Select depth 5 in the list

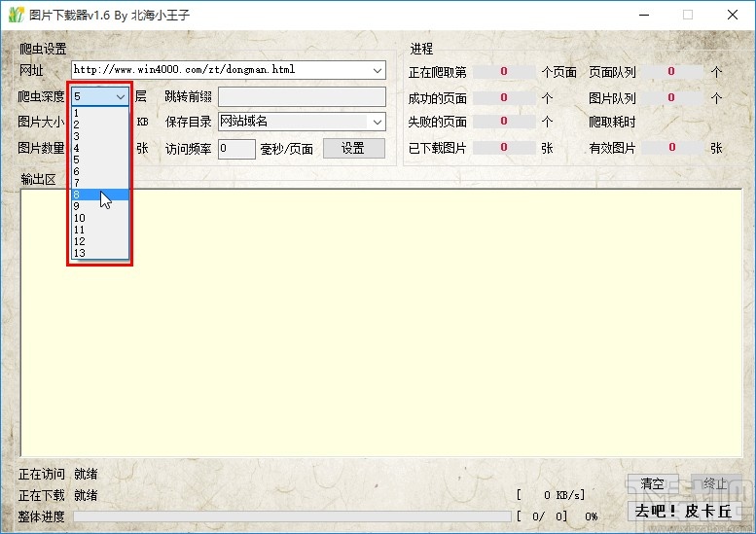coord(100,160)
